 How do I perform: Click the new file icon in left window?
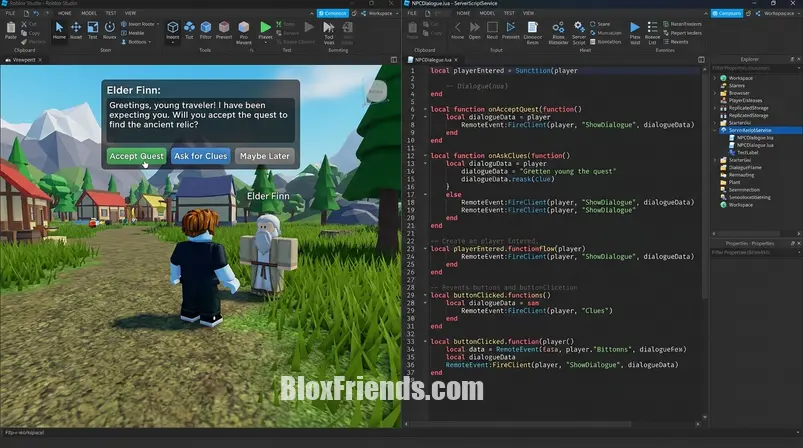pyautogui.click(x=26, y=13)
